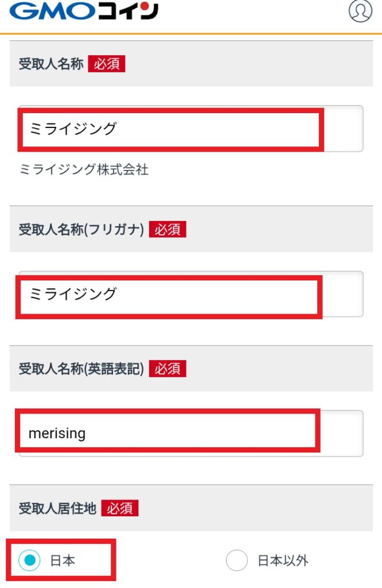The width and height of the screenshot is (382, 588).
Task: Click the 日本 label text
Action: [63, 560]
